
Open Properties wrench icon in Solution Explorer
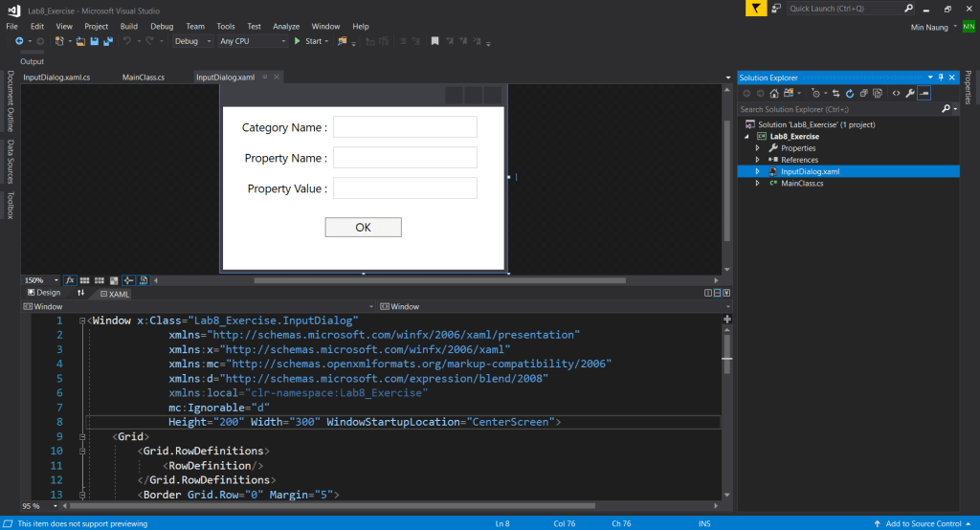909,93
